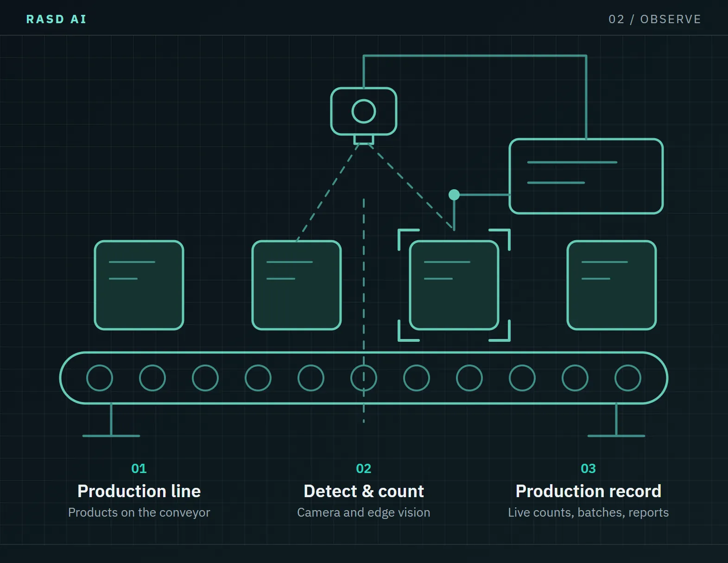This screenshot has width=728, height=563.
Task: Click the camera icon above the conveyor
Action: coord(364,116)
